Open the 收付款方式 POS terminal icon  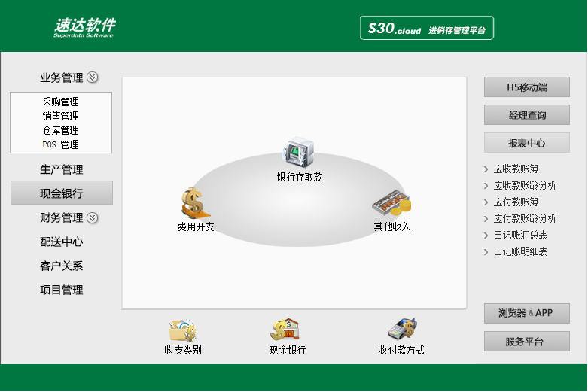402,329
